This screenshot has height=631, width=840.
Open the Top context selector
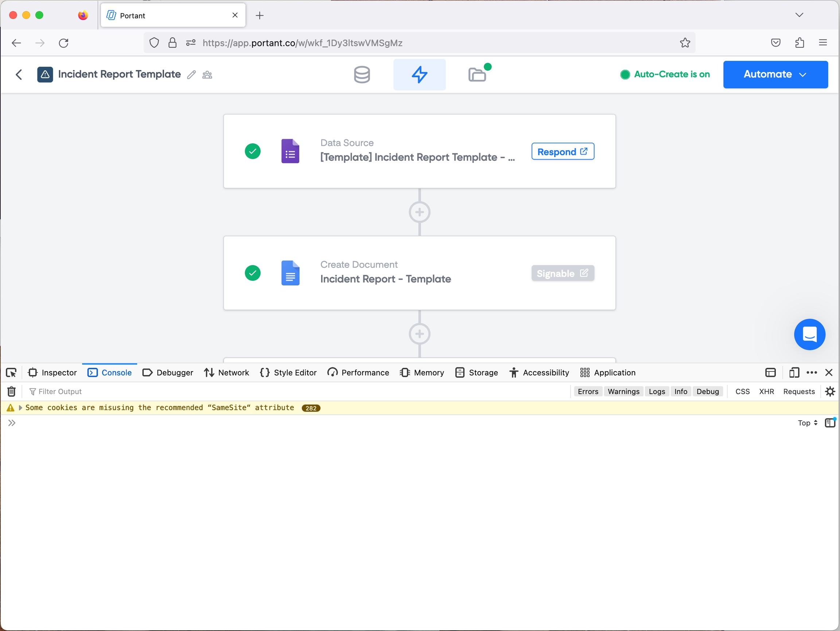pyautogui.click(x=807, y=423)
